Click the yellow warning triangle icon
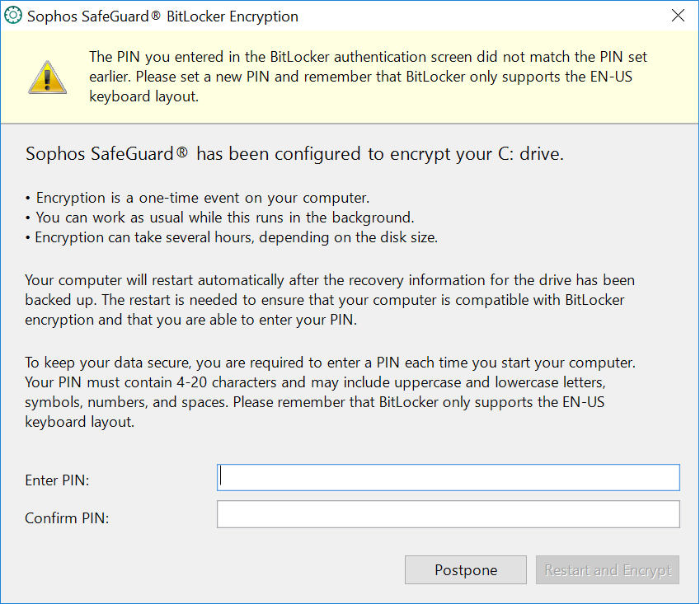The height and width of the screenshot is (604, 700). [x=47, y=77]
